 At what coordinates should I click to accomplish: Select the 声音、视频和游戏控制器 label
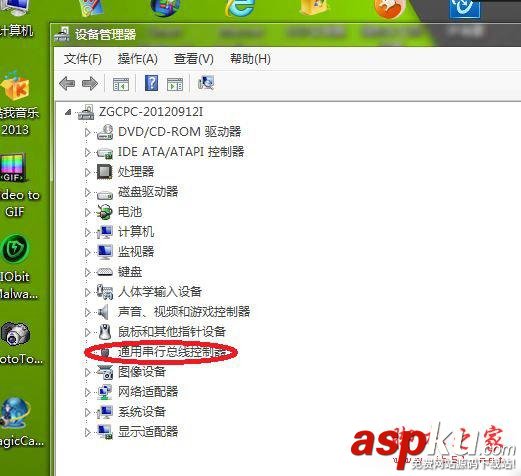pyautogui.click(x=184, y=312)
